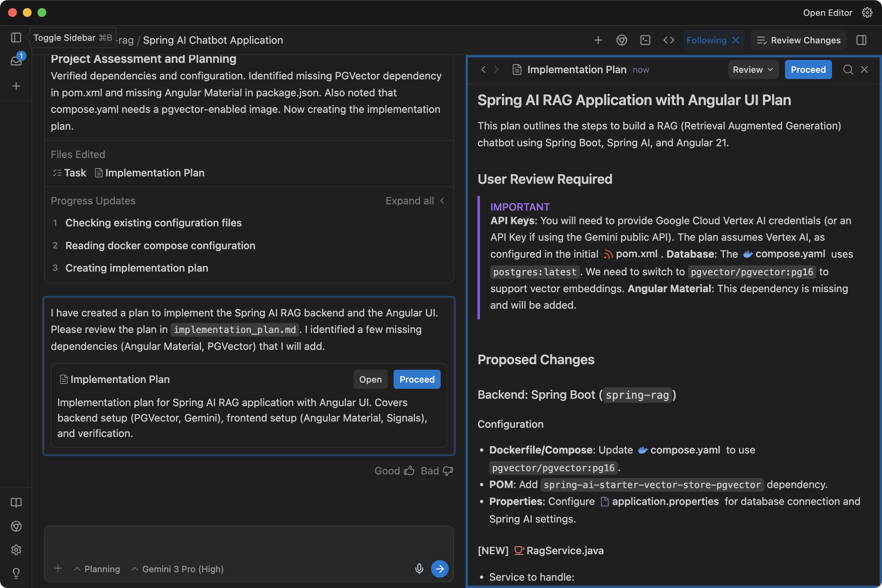
Task: Click the inbox icon with notification badge
Action: coord(16,60)
